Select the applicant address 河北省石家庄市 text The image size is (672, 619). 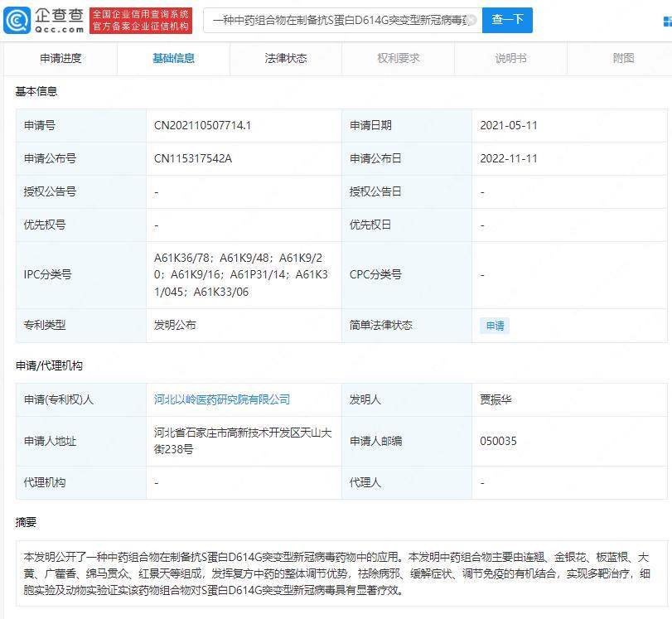pos(243,441)
